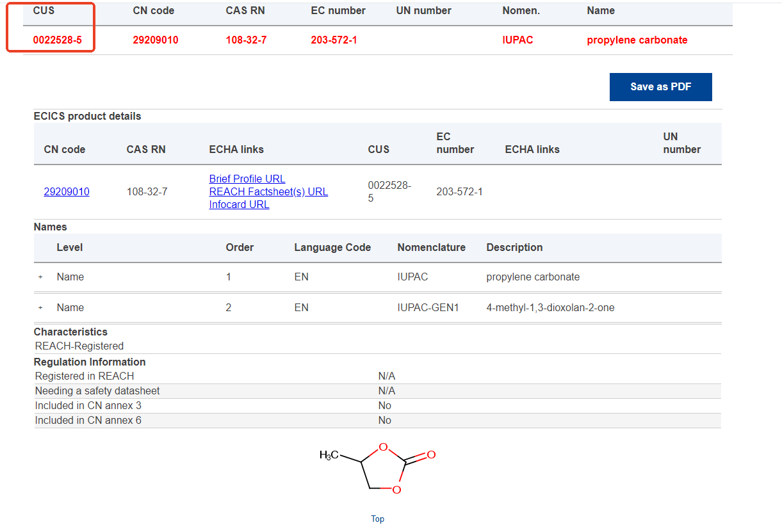This screenshot has height=532, width=782.
Task: Click the Level column header
Action: [70, 248]
